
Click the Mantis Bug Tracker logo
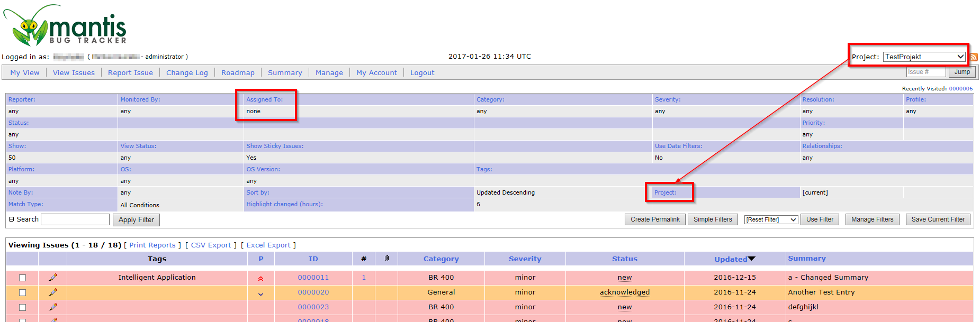(x=65, y=25)
